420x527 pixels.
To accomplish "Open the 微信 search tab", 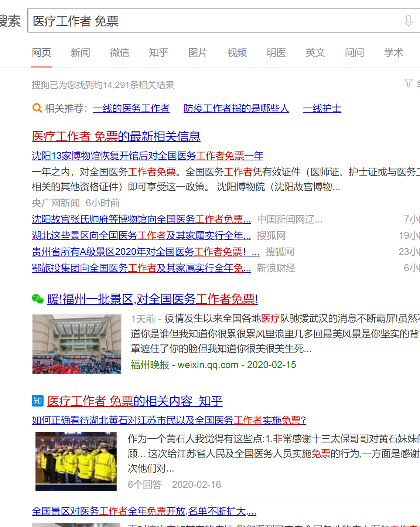I will pyautogui.click(x=119, y=52).
